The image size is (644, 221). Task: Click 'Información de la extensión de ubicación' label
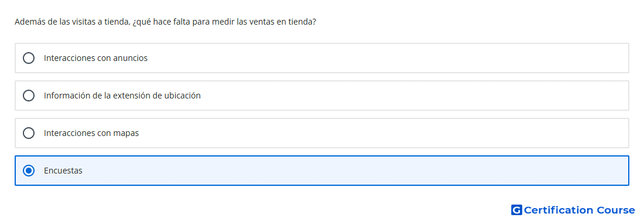tap(122, 96)
